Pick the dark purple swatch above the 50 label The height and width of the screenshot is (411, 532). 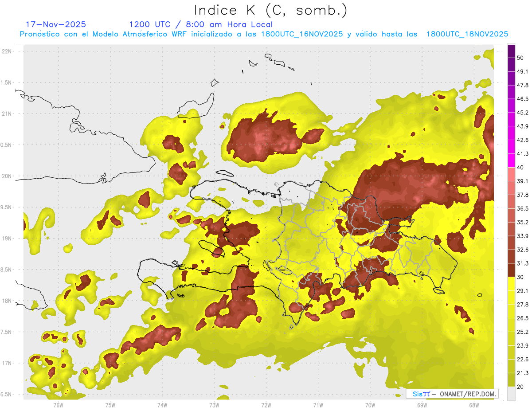coord(511,51)
